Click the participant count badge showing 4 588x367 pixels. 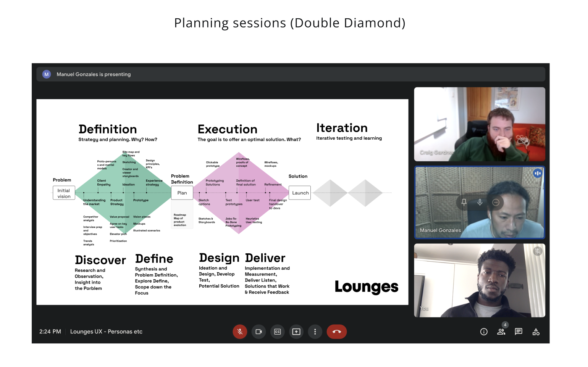[x=505, y=325]
